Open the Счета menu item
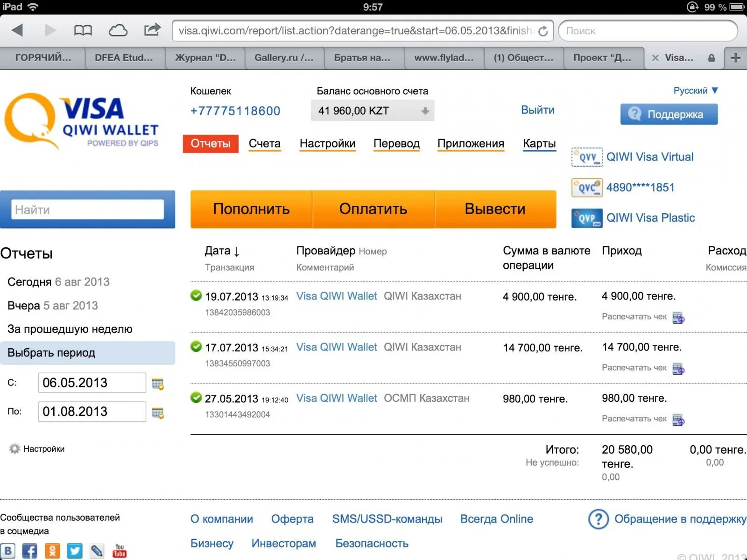 (265, 144)
